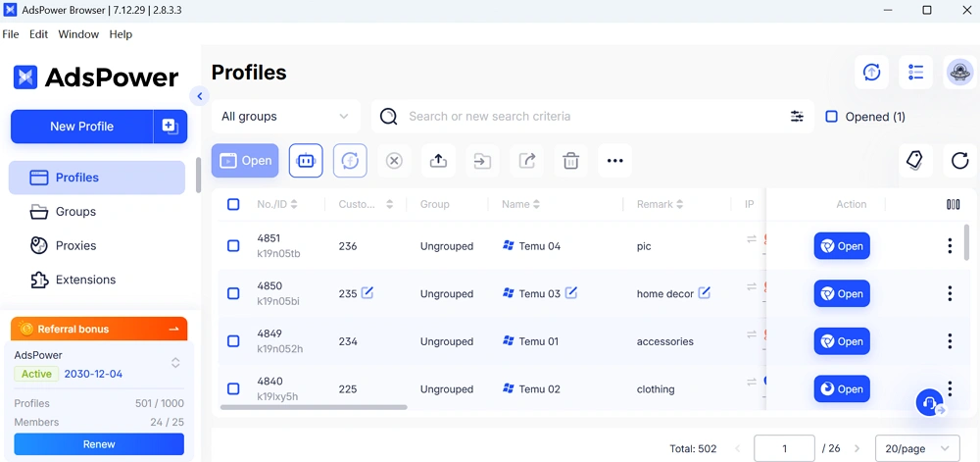Click the column settings icon

pyautogui.click(x=953, y=204)
